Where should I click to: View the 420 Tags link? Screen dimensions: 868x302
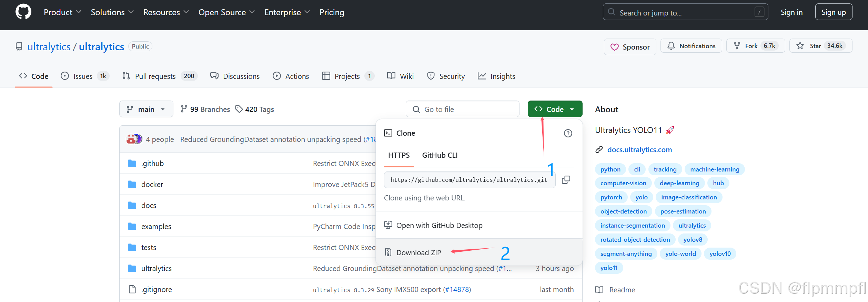[x=254, y=109]
